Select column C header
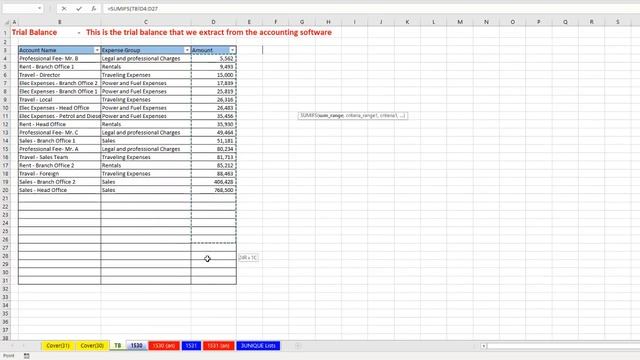Screen dimensions: 640x360 tap(146, 22)
